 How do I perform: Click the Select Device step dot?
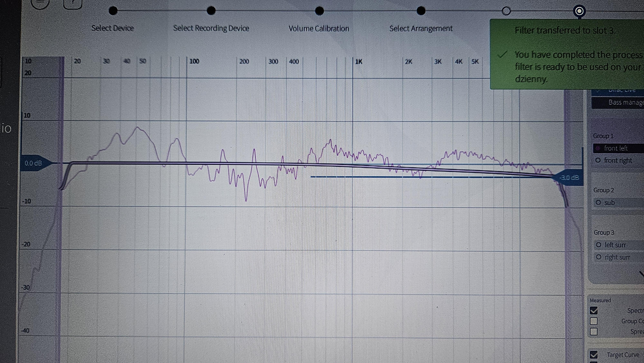tap(113, 11)
